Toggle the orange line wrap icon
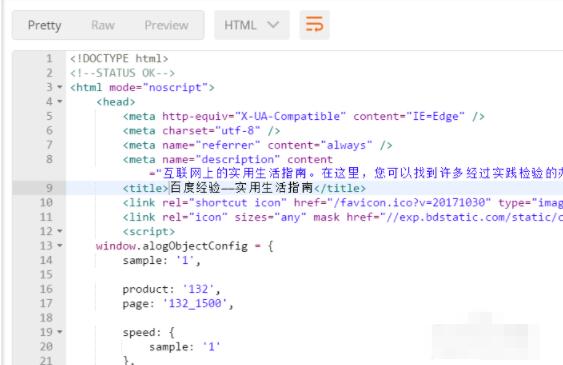563x365 pixels. pyautogui.click(x=315, y=25)
